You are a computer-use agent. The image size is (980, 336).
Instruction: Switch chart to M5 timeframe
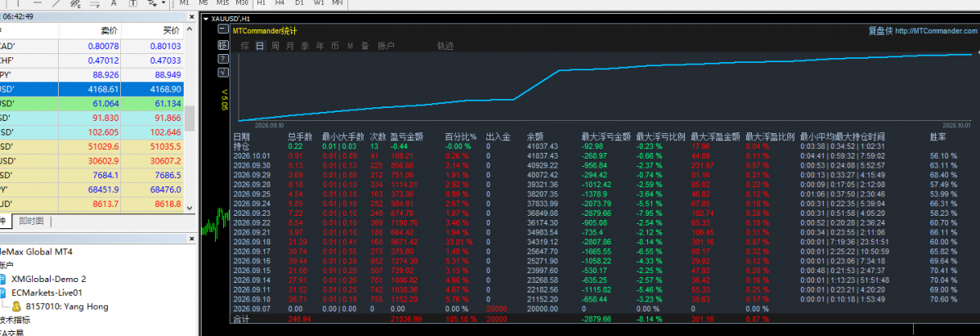click(204, 3)
